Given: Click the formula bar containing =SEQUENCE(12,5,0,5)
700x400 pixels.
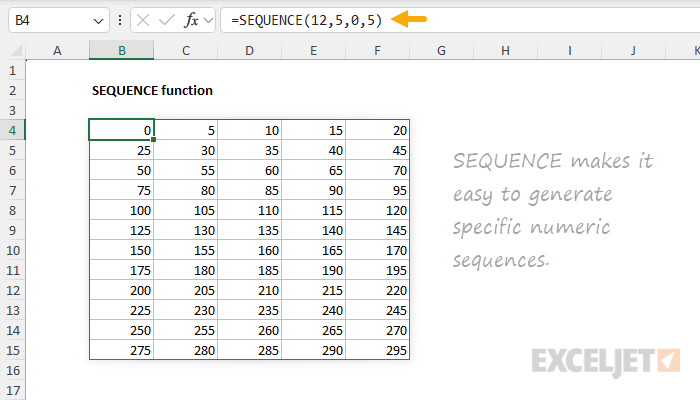Looking at the screenshot, I should coord(460,20).
